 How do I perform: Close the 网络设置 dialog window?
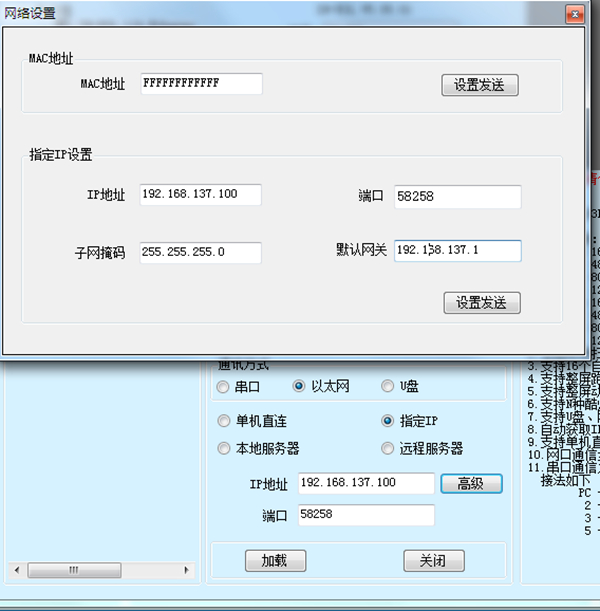click(573, 13)
